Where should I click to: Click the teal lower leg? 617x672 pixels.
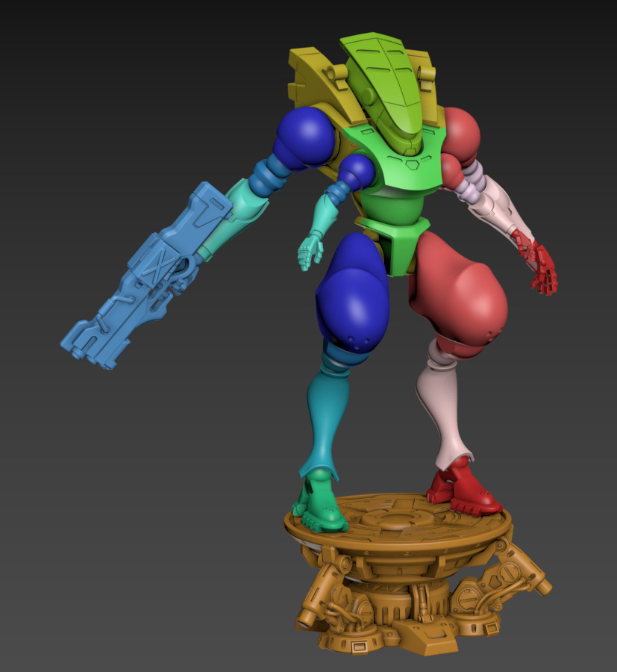click(324, 424)
